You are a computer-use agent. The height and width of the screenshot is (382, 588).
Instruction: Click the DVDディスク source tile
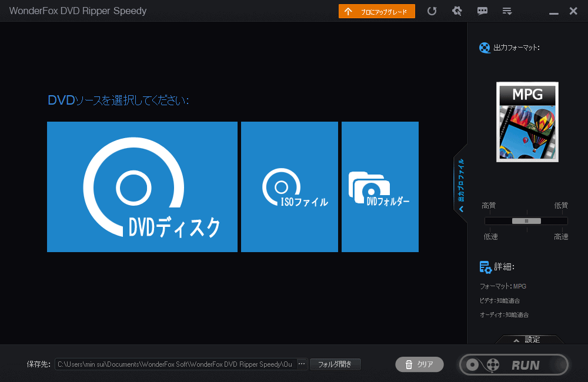[142, 187]
